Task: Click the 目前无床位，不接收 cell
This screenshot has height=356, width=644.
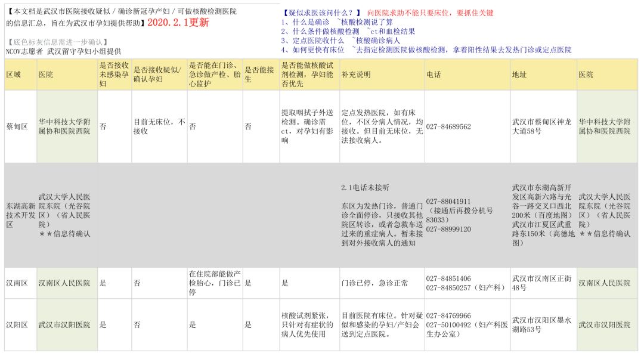Action: (x=159, y=126)
